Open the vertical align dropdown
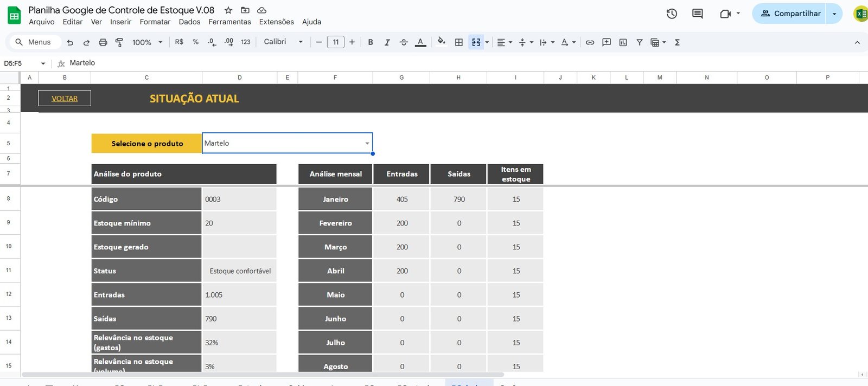Image resolution: width=868 pixels, height=386 pixels. click(526, 42)
